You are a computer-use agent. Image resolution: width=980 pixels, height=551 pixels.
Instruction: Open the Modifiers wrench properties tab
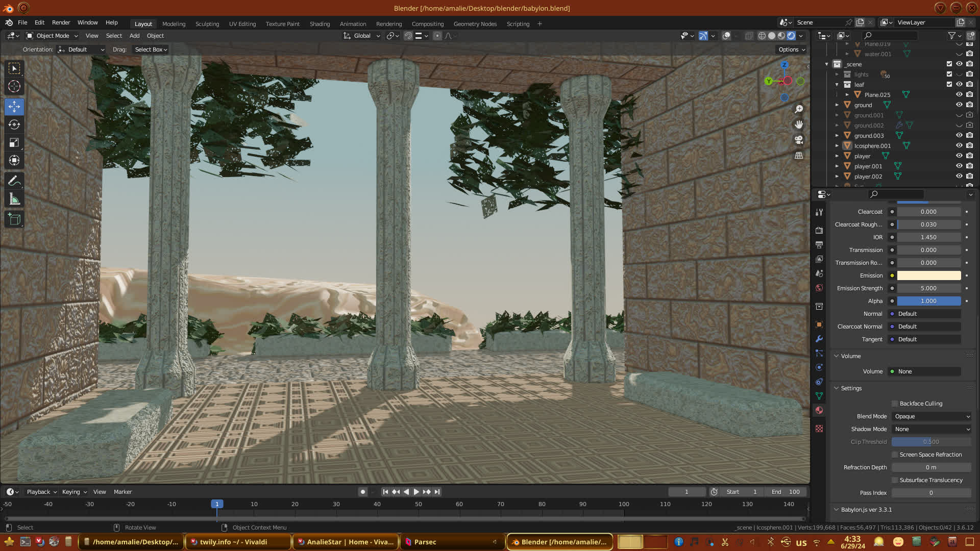[x=819, y=339]
